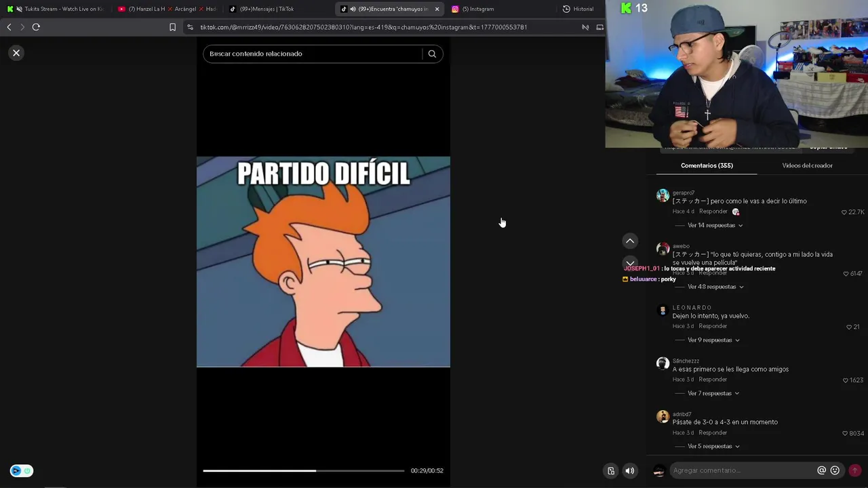868x488 pixels.
Task: Post the comment with the red send arrow
Action: (x=854, y=470)
